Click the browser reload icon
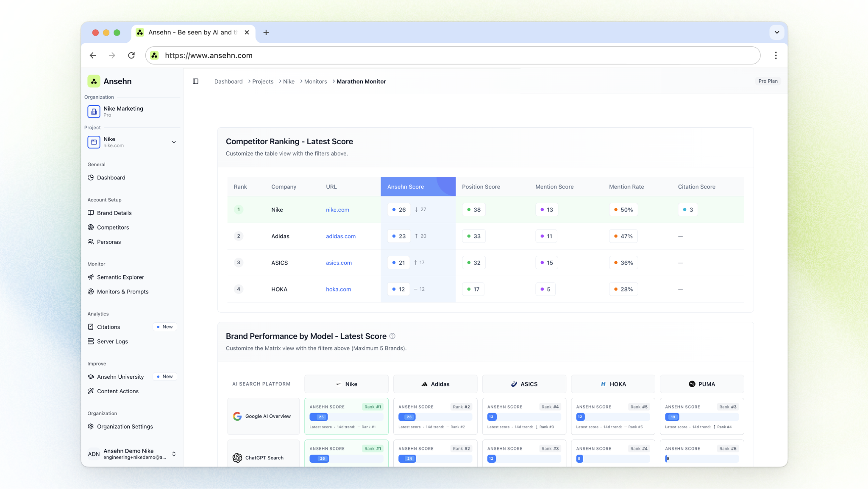 coord(131,56)
